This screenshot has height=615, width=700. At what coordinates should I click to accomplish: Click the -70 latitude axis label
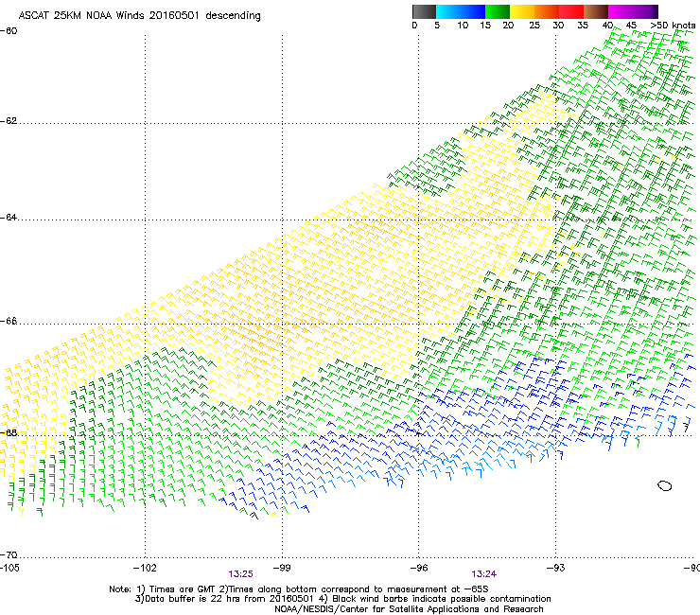tap(9, 555)
